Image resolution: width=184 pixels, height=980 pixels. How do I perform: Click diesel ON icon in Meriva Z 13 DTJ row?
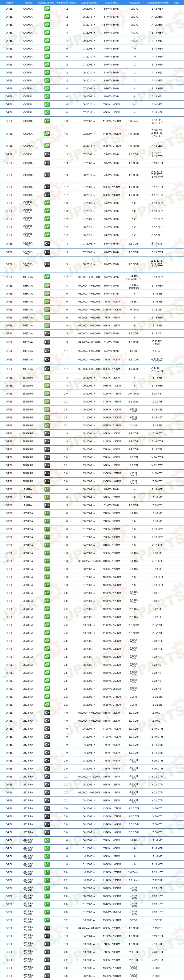(x=47, y=333)
